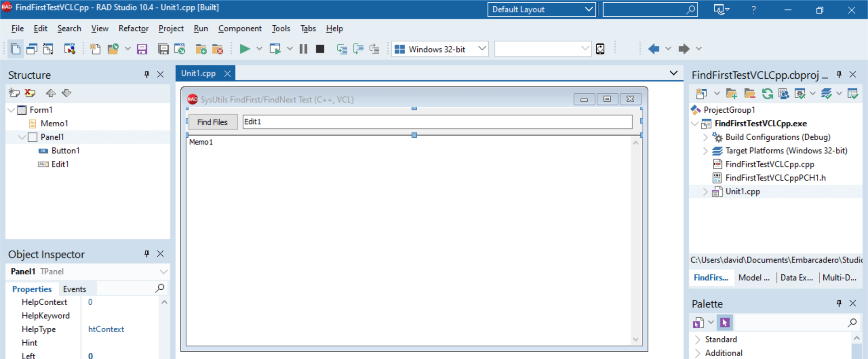This screenshot has width=868, height=359.
Task: Click the Edit1 text field on form
Action: [x=438, y=122]
